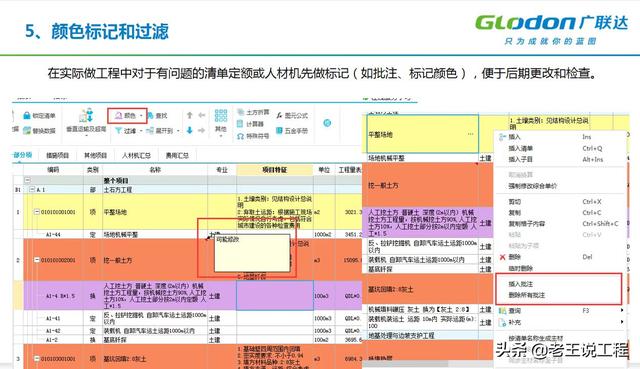Collapse the 010101001001 平整场地 row

pos(36,212)
